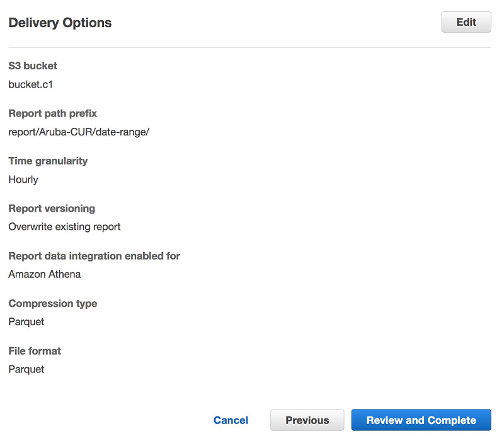The width and height of the screenshot is (504, 441).
Task: Click the report/Aruba-CUR/date-range/ path text
Action: tap(79, 132)
